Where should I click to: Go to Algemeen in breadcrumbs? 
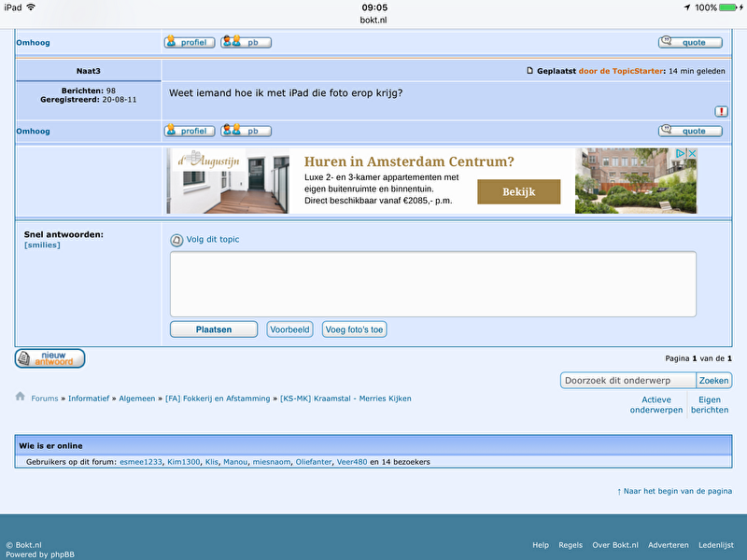[x=136, y=399]
